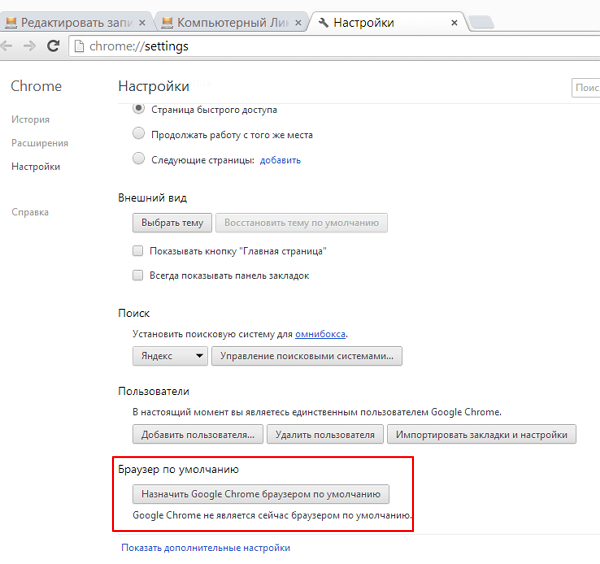Close the Компьютерный Ли tab
This screenshot has width=600, height=564.
(298, 23)
